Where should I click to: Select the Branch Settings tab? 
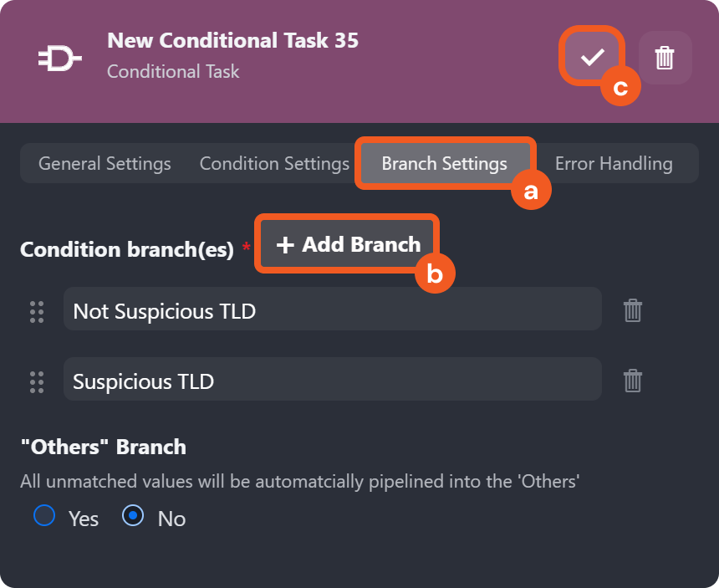(444, 163)
